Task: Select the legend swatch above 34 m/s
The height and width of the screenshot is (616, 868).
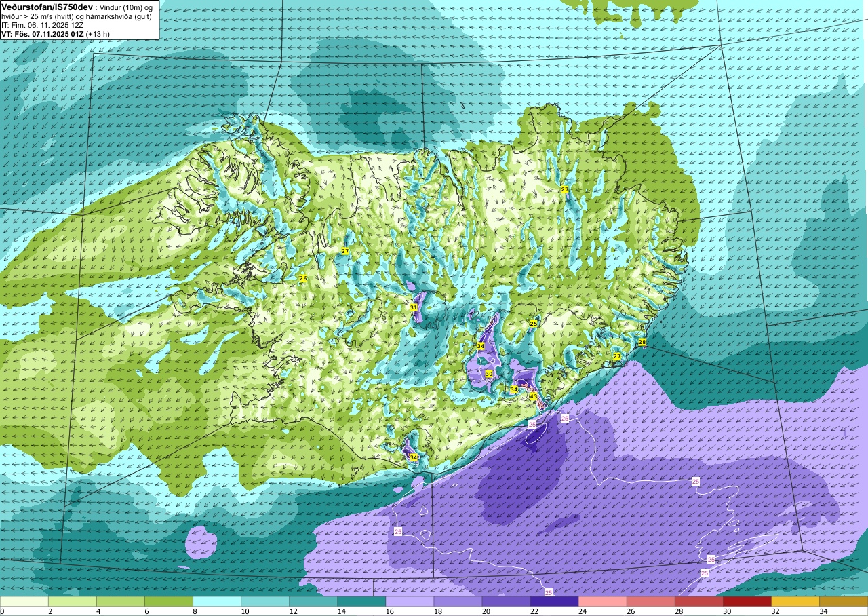Action: pos(844,601)
